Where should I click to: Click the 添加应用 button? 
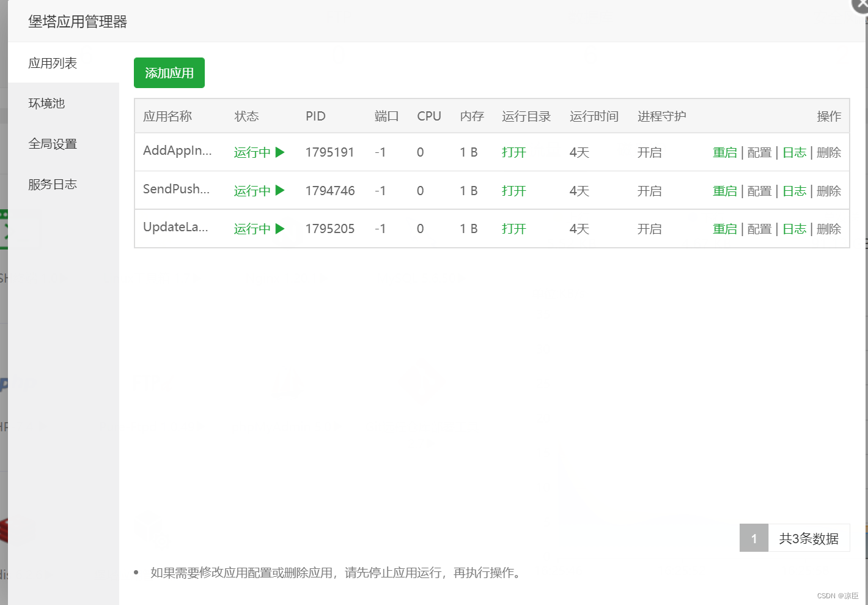pos(169,72)
